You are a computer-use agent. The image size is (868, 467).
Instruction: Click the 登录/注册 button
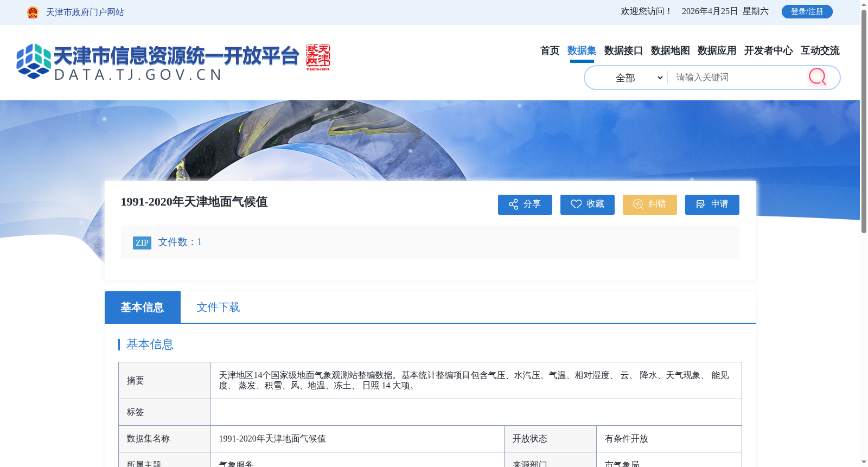click(807, 11)
